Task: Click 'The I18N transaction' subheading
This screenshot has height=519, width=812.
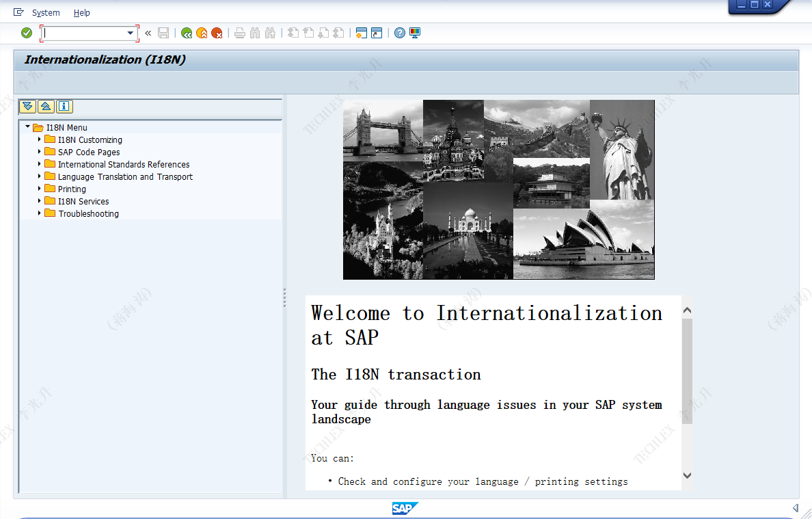Action: [x=396, y=375]
